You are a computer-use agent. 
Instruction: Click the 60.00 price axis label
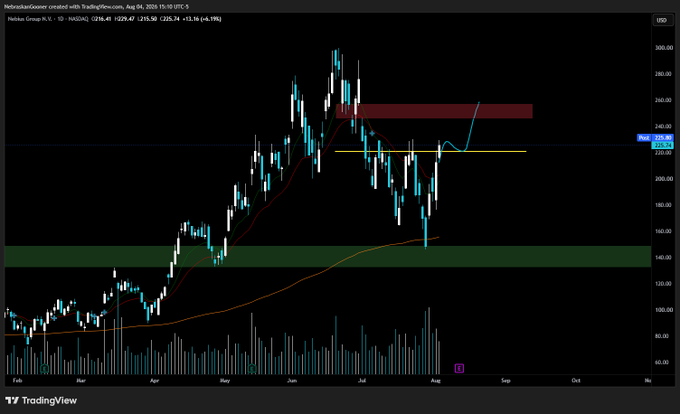664,362
